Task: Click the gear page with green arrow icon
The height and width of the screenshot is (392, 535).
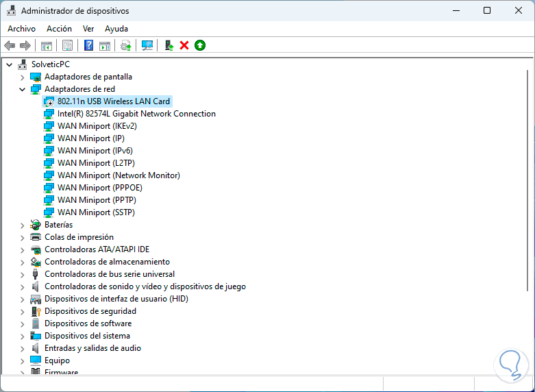Action: (x=126, y=45)
